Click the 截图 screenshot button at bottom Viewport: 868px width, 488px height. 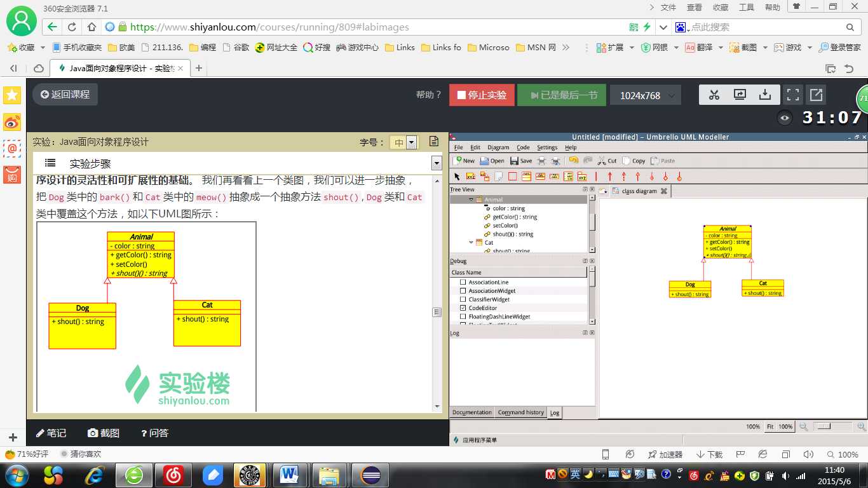click(104, 433)
